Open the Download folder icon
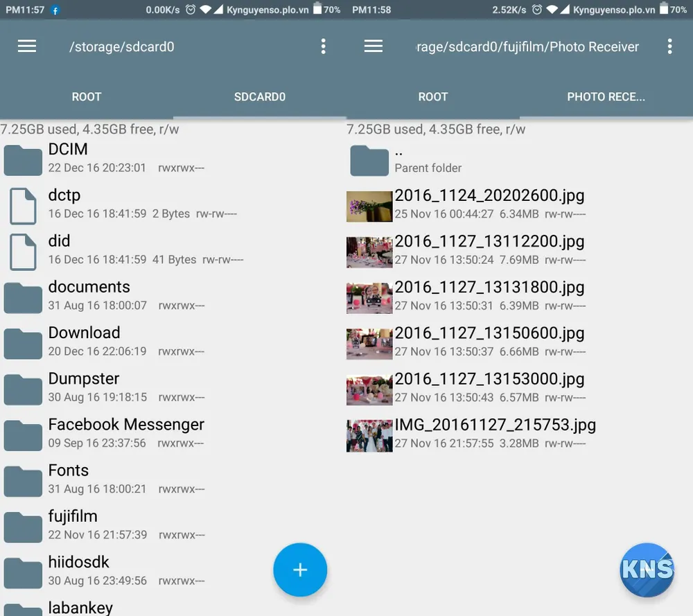This screenshot has height=616, width=693. coord(23,342)
